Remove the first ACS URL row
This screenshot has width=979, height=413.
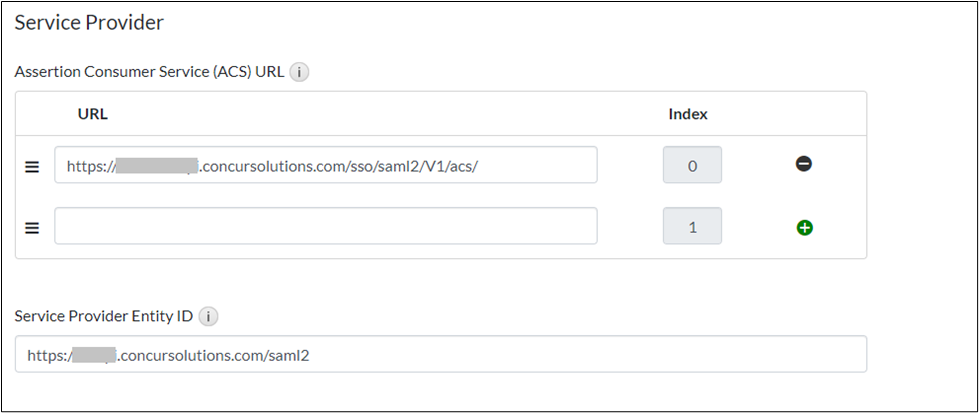point(804,164)
